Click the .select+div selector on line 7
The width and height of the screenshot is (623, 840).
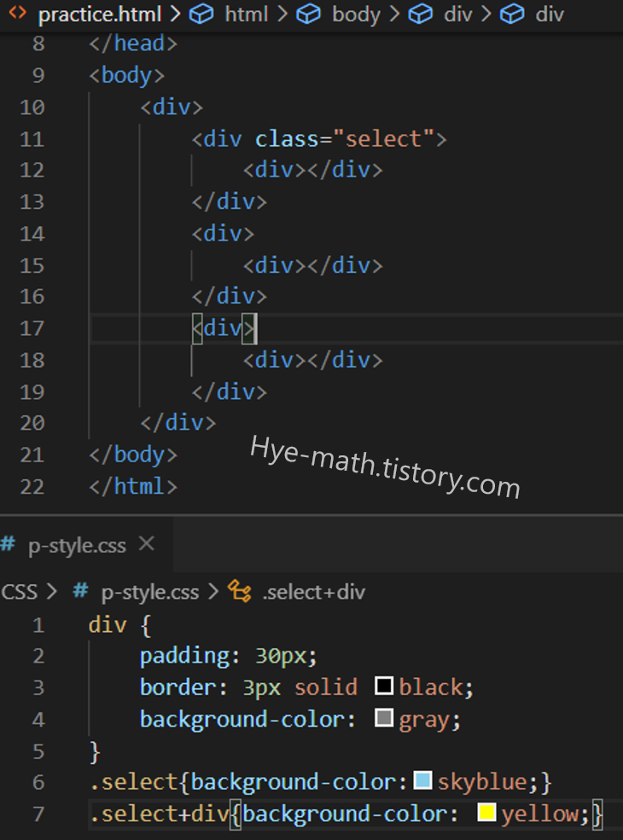coord(160,814)
